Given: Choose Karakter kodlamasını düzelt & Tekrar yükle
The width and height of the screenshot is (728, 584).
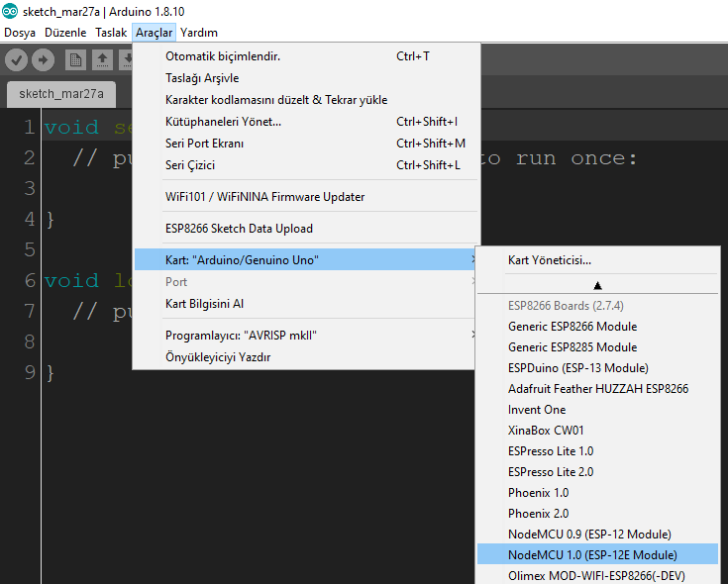Looking at the screenshot, I should click(306, 100).
